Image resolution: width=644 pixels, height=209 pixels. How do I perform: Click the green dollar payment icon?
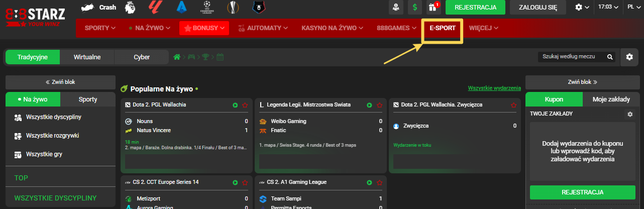(414, 7)
